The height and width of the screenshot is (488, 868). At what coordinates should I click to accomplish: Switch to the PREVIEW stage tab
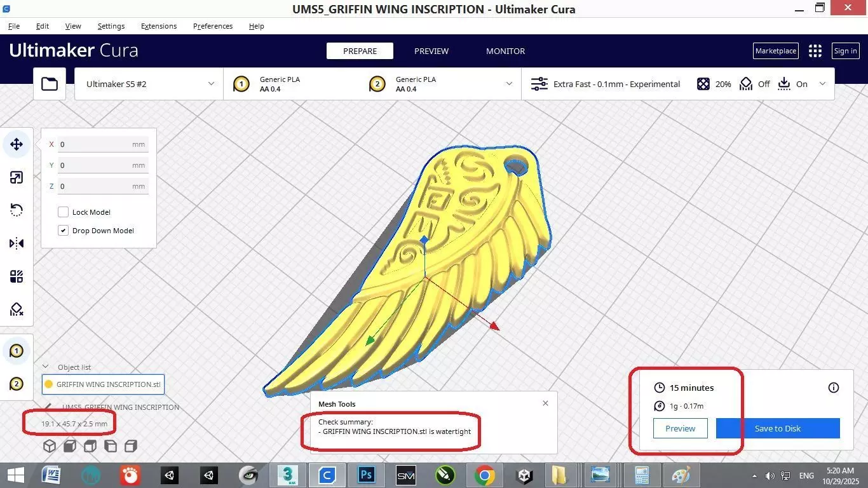[431, 51]
